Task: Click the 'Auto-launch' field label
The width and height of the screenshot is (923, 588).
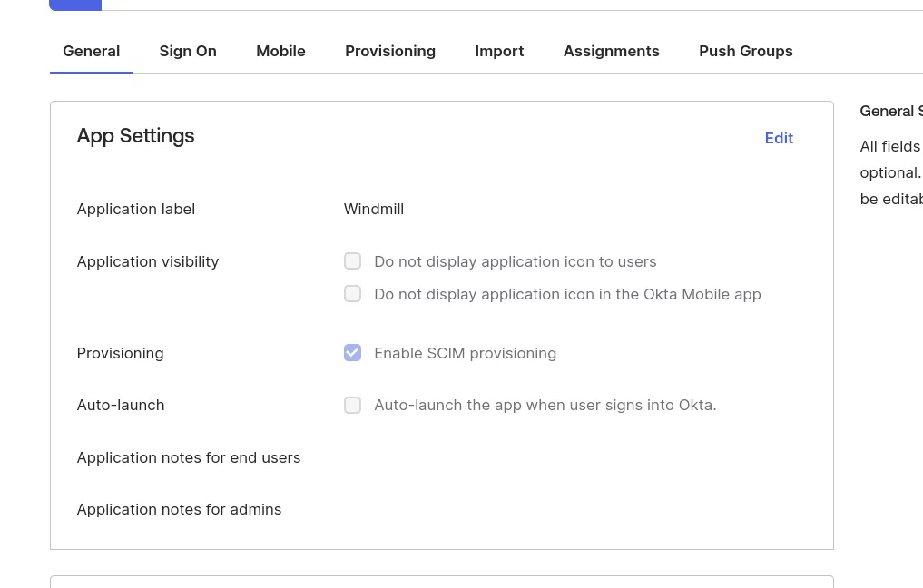Action: pos(120,405)
